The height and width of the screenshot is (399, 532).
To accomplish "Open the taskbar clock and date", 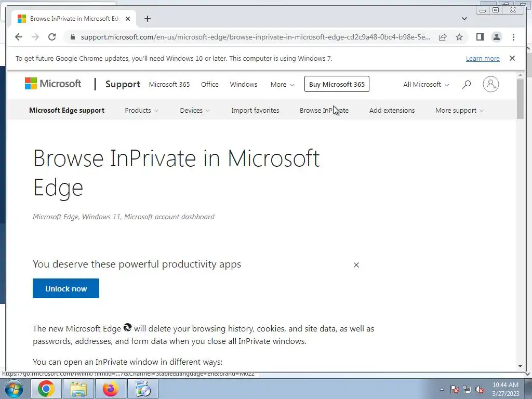I will (506, 389).
